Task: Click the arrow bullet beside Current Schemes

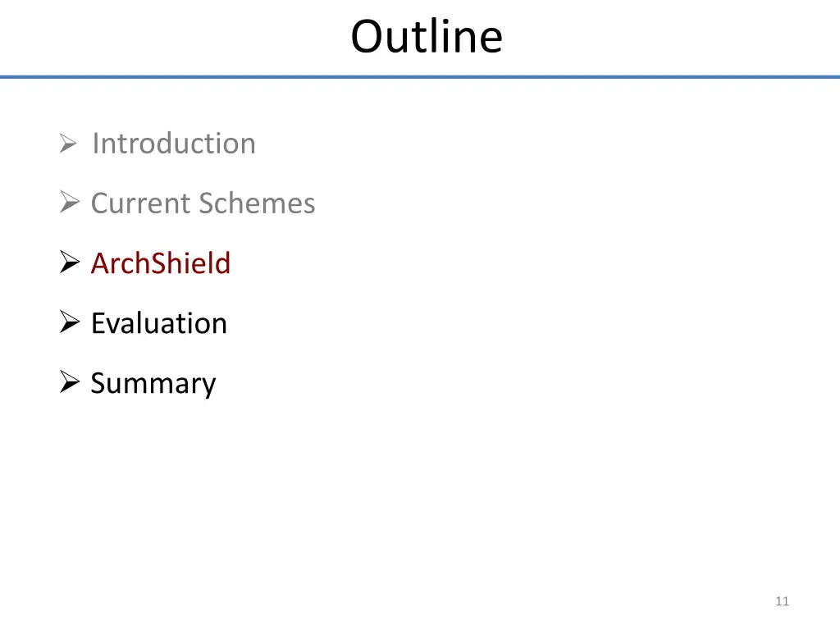Action: tap(70, 203)
